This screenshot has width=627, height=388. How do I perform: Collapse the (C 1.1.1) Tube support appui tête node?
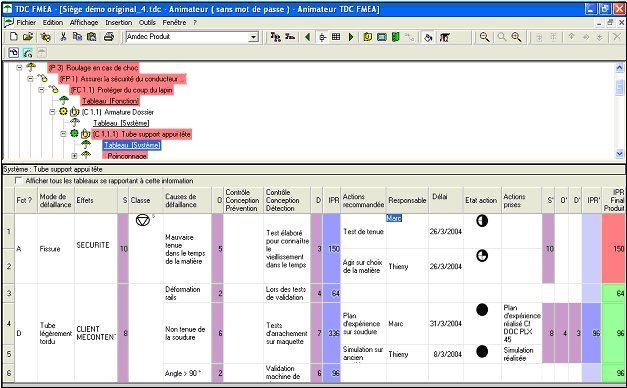(x=63, y=134)
